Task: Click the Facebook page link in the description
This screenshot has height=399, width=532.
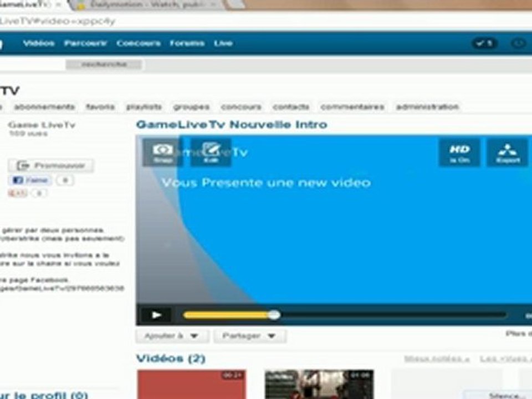Action: (x=62, y=288)
